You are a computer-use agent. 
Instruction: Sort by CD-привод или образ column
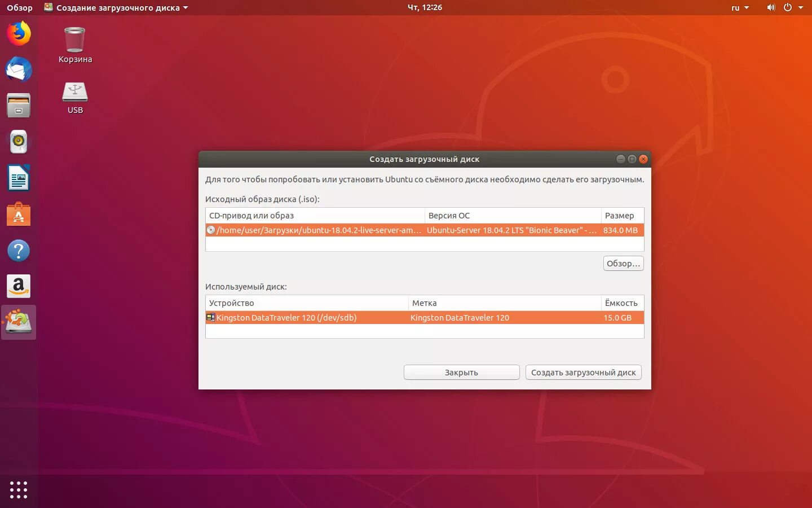point(315,216)
